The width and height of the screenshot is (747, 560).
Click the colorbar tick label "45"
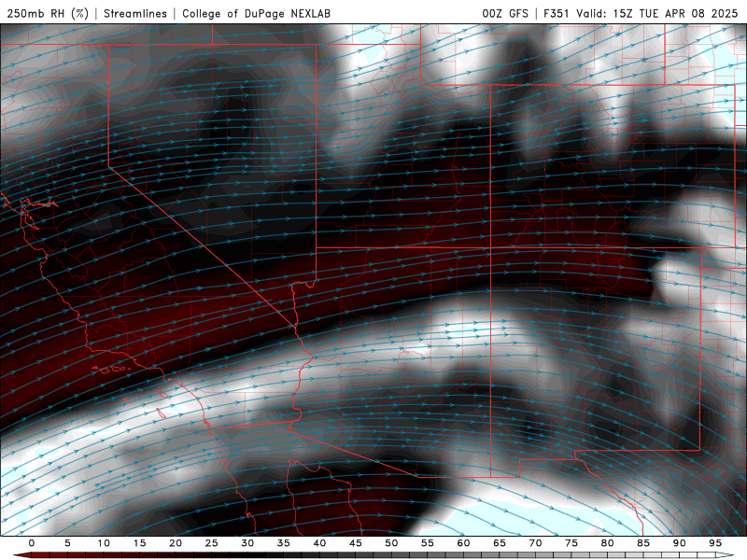(356, 543)
